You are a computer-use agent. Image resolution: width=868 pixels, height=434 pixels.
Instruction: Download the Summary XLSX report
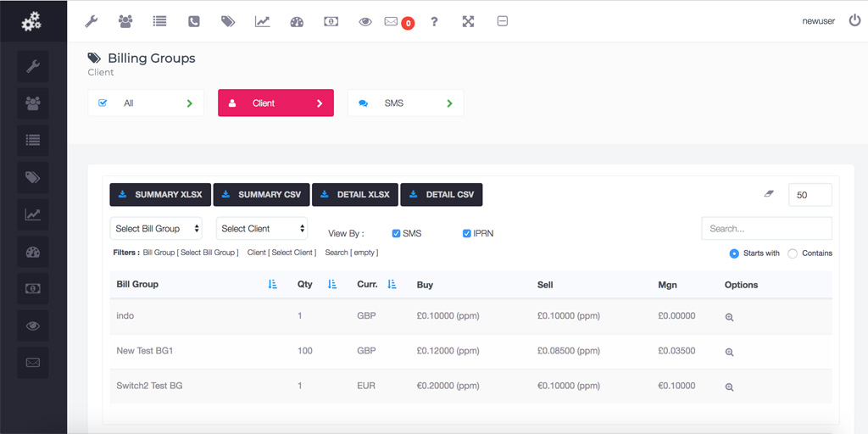coord(160,195)
